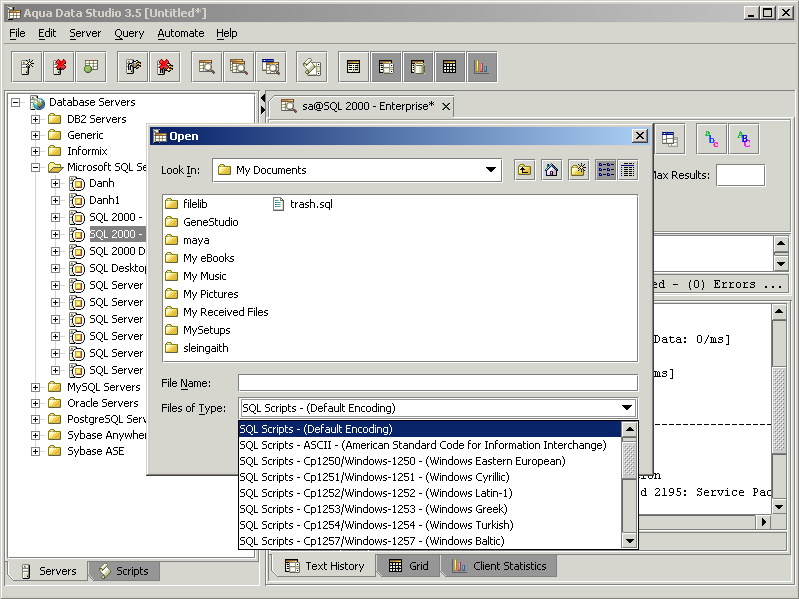The width and height of the screenshot is (799, 599).
Task: Expand the Oracle Servers node
Action: 35,403
